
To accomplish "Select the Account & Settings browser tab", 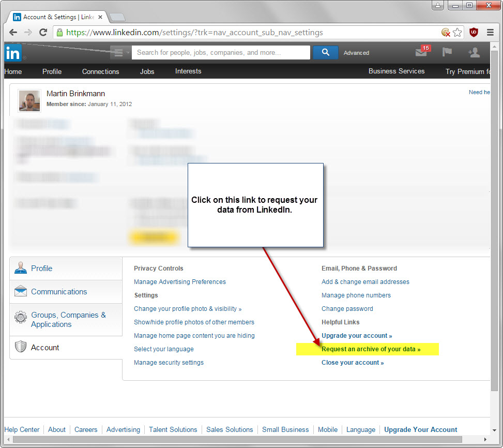I will click(x=58, y=17).
